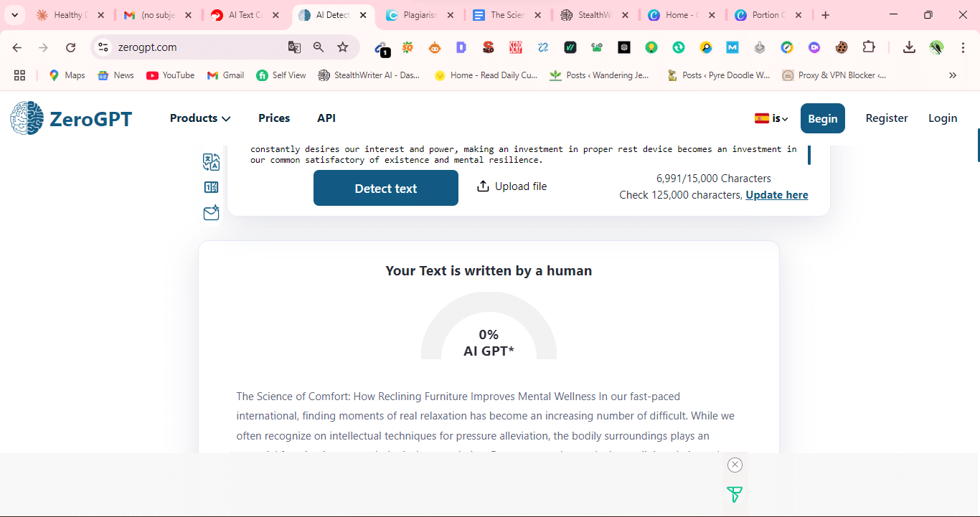The height and width of the screenshot is (517, 980).
Task: Click the envelope icon in left sidebar
Action: pyautogui.click(x=211, y=213)
